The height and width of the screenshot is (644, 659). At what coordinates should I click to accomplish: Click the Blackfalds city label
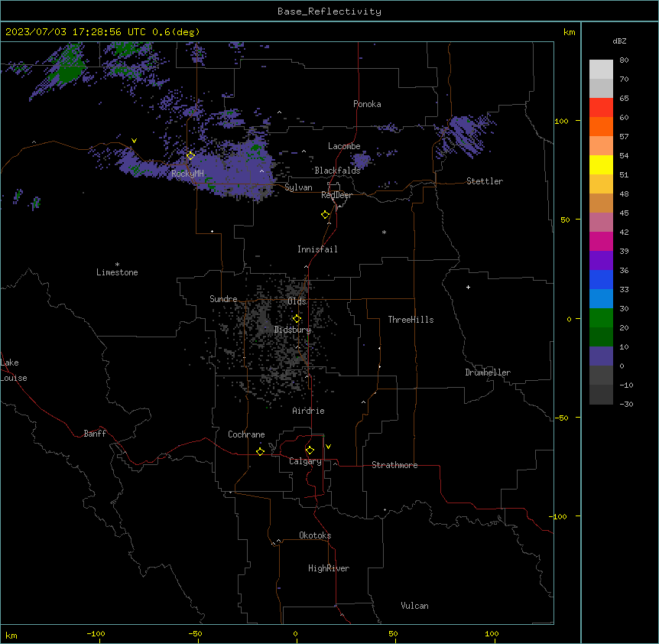tap(337, 171)
